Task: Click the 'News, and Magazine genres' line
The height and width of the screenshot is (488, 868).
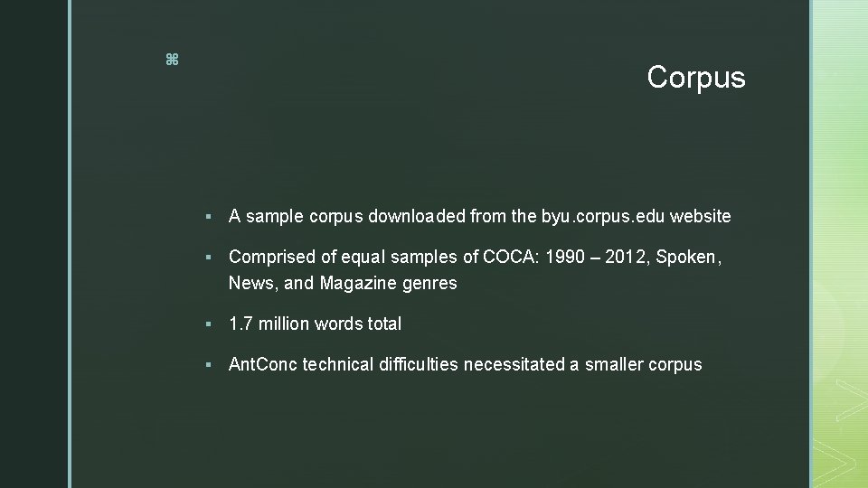Action: (343, 283)
